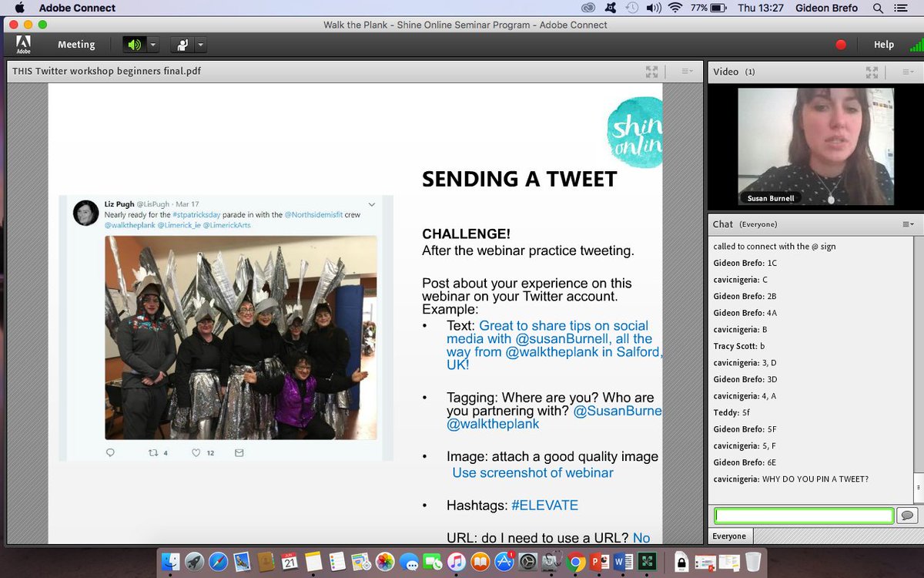Screen dimensions: 924x578
Task: Open Photos from the Dock
Action: (385, 561)
